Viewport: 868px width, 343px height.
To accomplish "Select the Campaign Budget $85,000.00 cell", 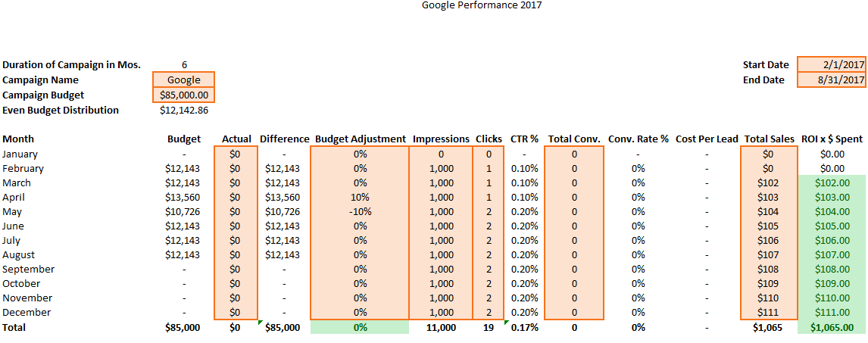I will (184, 95).
